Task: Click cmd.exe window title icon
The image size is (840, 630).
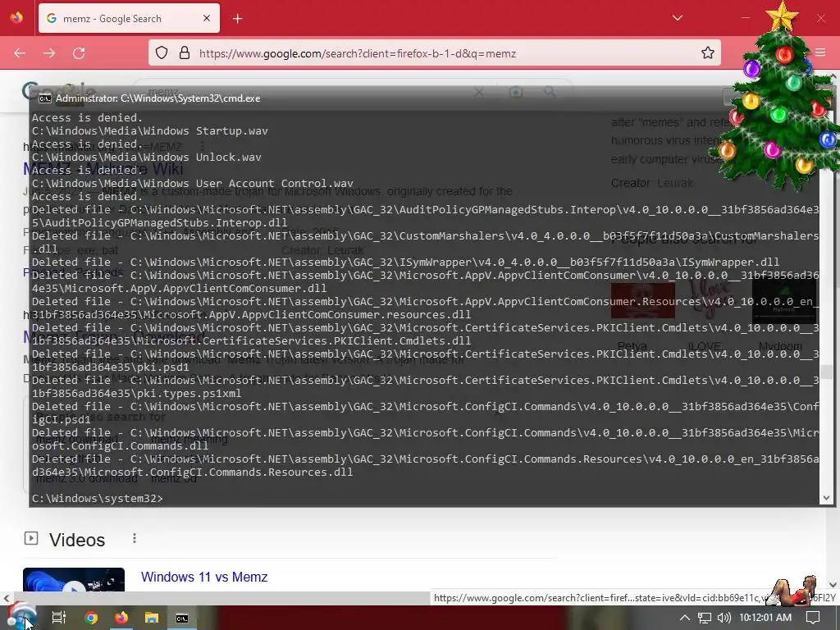Action: (45, 98)
